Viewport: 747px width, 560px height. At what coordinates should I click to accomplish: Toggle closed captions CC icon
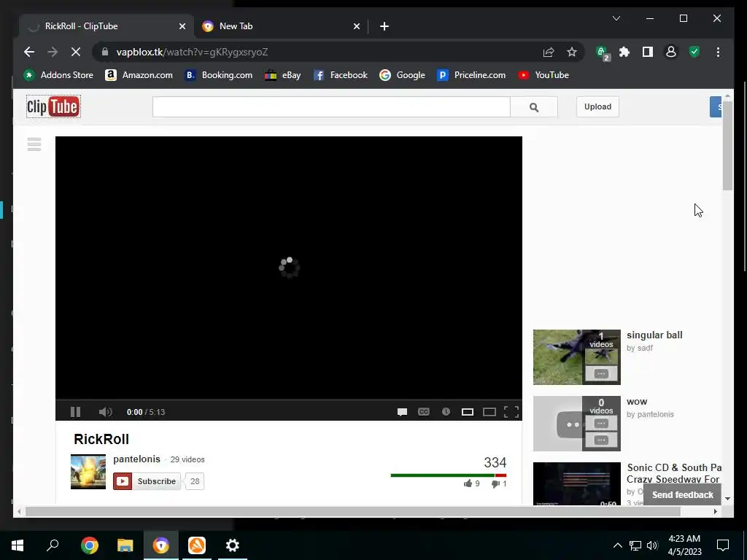424,412
